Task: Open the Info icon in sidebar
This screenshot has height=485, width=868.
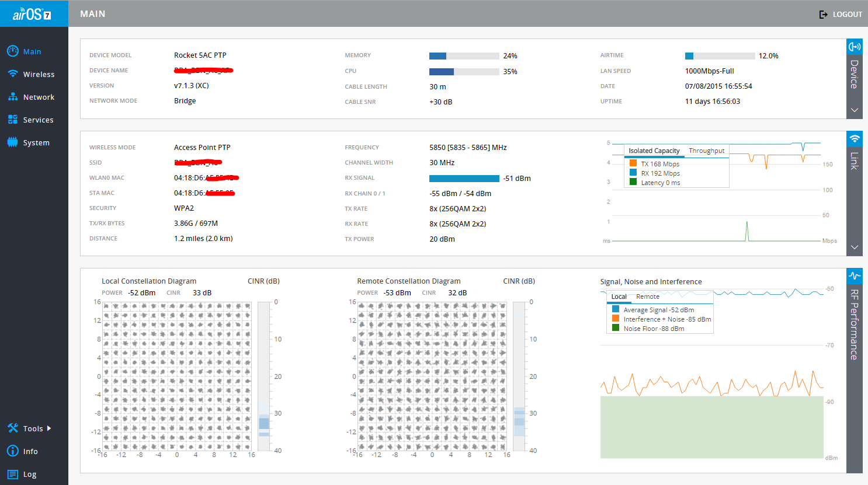Action: tap(13, 451)
